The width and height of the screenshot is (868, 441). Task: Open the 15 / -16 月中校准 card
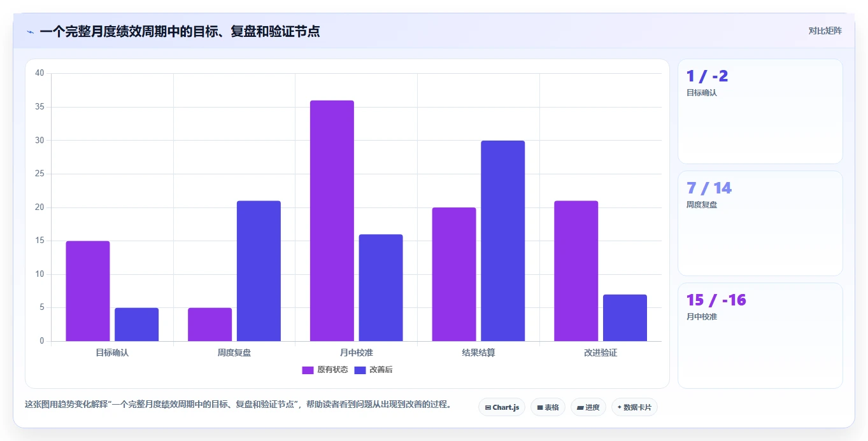click(x=760, y=335)
